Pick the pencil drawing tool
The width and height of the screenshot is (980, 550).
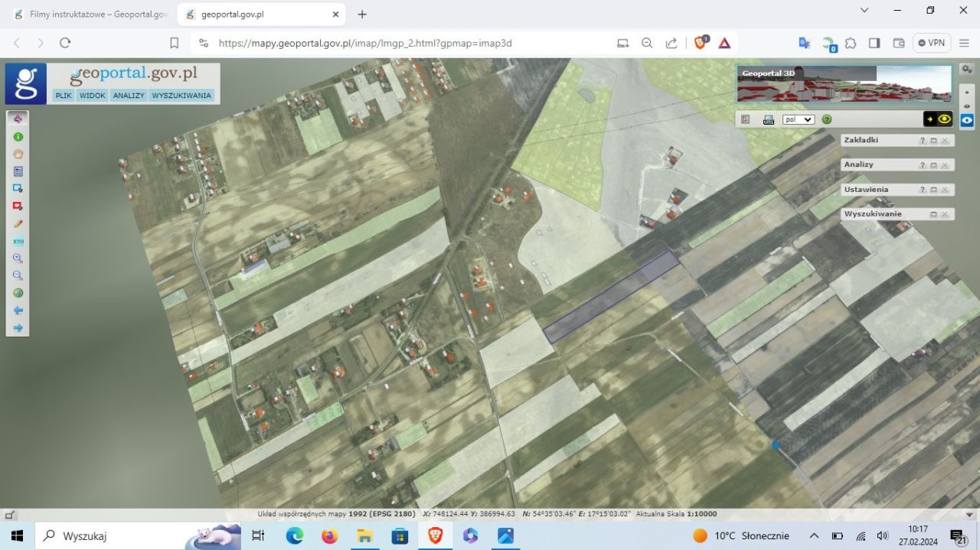18,223
